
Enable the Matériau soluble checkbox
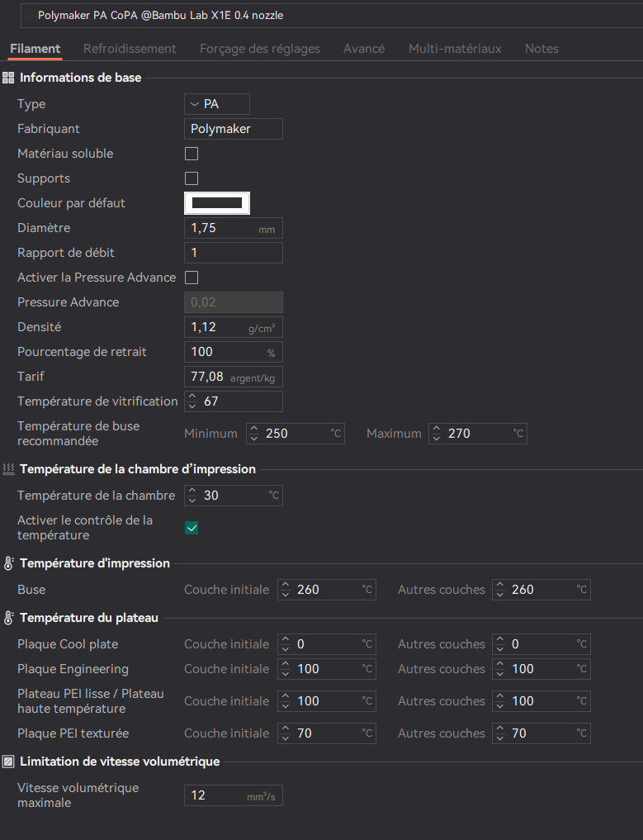191,154
